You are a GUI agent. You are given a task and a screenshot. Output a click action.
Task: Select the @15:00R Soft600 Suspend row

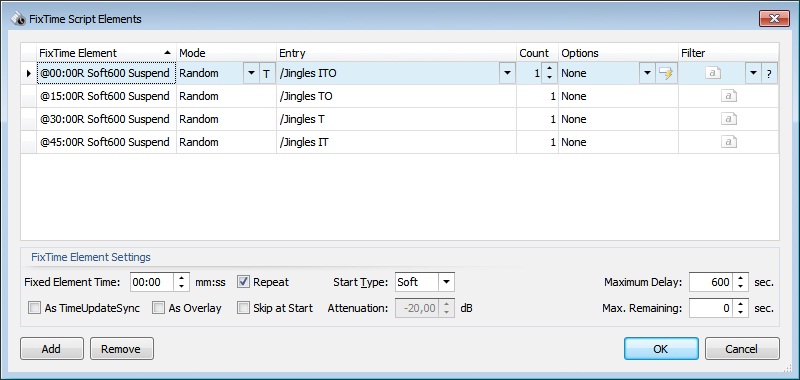(106, 96)
